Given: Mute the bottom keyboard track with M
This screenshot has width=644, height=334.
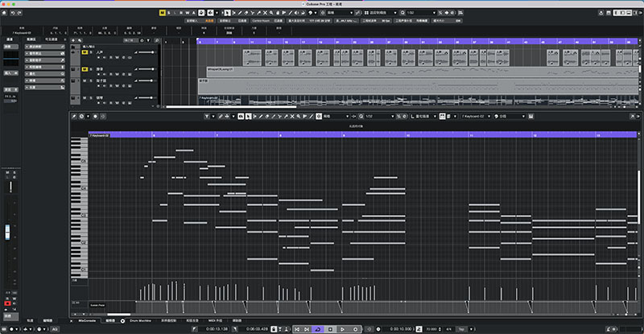Looking at the screenshot, I should tap(85, 98).
